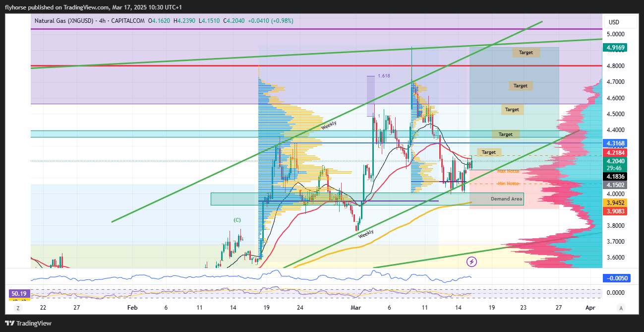Click the 4.5000 price axis tick

coord(617,114)
